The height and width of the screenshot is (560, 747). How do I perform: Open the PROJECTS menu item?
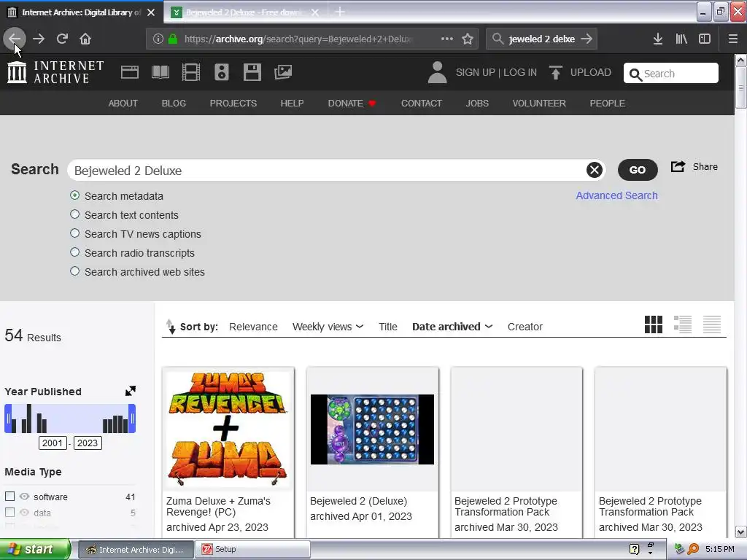tap(233, 104)
